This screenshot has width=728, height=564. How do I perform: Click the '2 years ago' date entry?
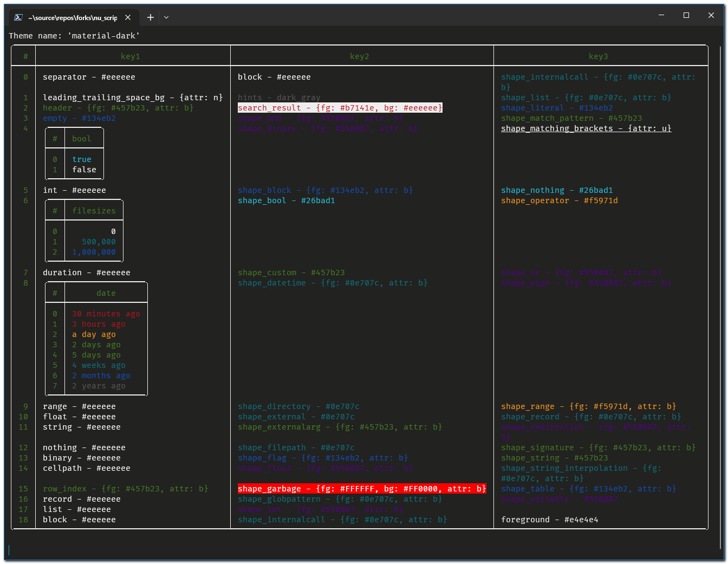coord(99,386)
